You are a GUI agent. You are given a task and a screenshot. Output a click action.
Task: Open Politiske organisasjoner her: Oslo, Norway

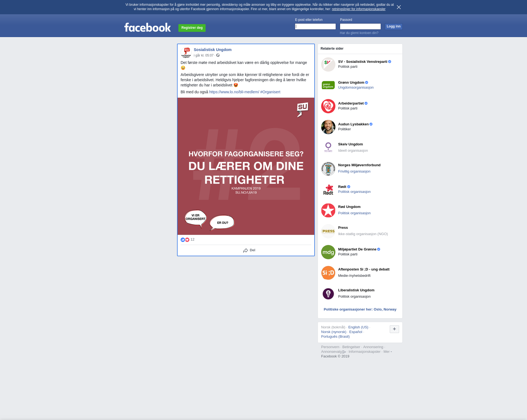pos(360,309)
